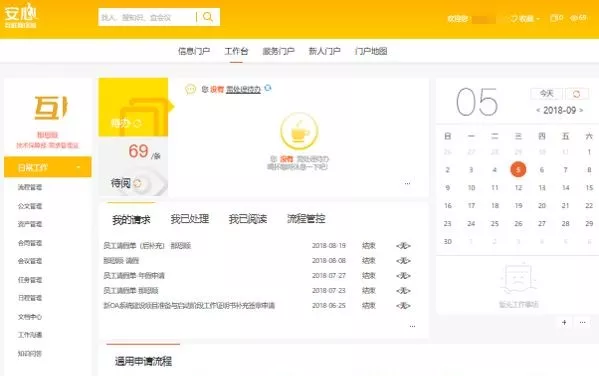Click the search magnifier icon
The height and width of the screenshot is (376, 599).
[208, 17]
